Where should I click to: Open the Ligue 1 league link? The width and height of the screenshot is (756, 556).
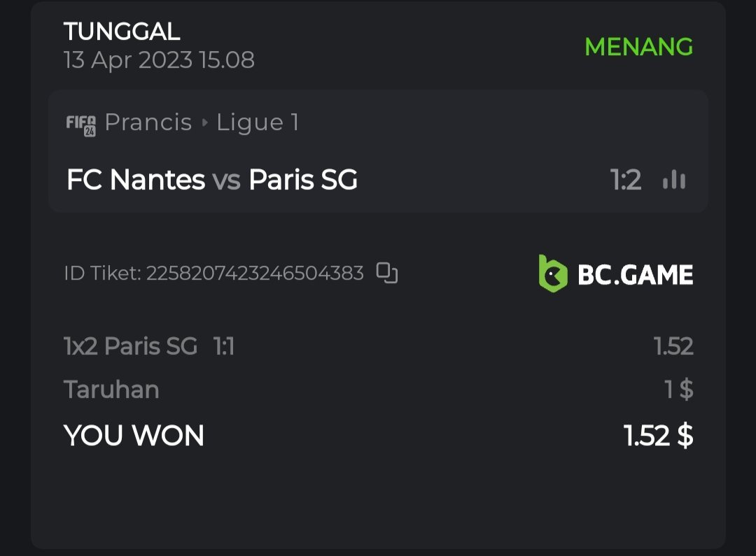click(x=258, y=122)
